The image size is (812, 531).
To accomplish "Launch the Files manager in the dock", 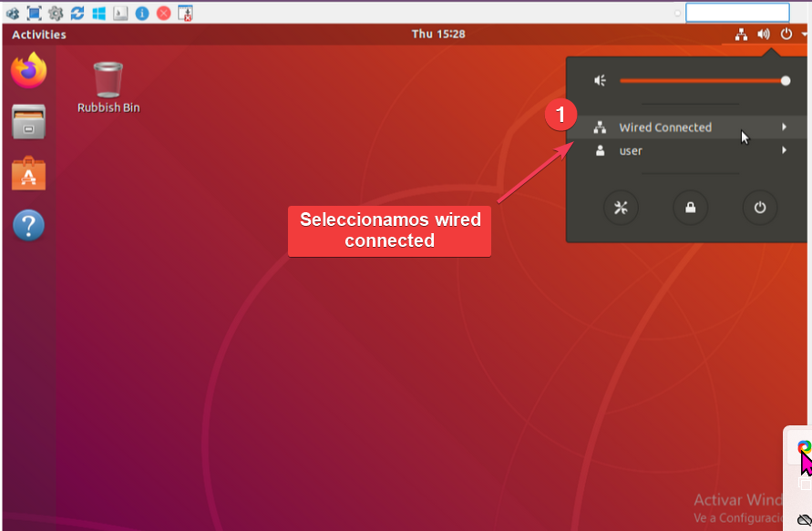I will [28, 122].
